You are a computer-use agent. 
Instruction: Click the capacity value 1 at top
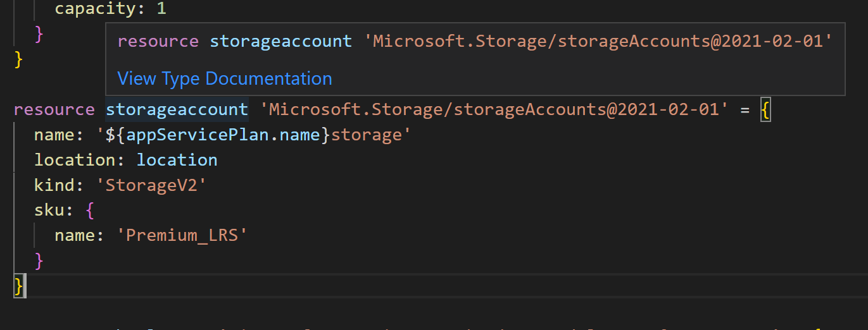coord(161,9)
